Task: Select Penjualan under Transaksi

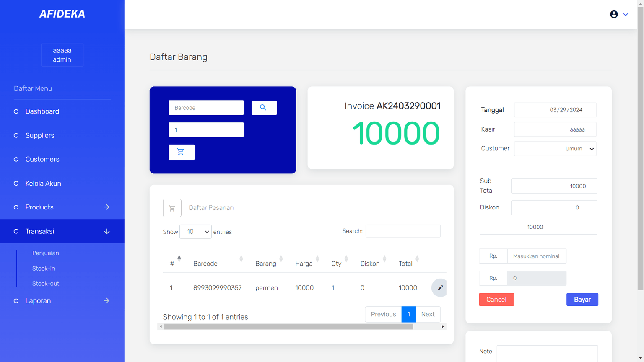Action: point(46,253)
